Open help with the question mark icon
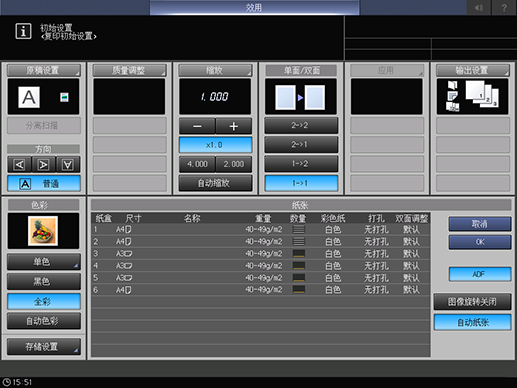Screen dimensions: 517x388 [504, 7]
